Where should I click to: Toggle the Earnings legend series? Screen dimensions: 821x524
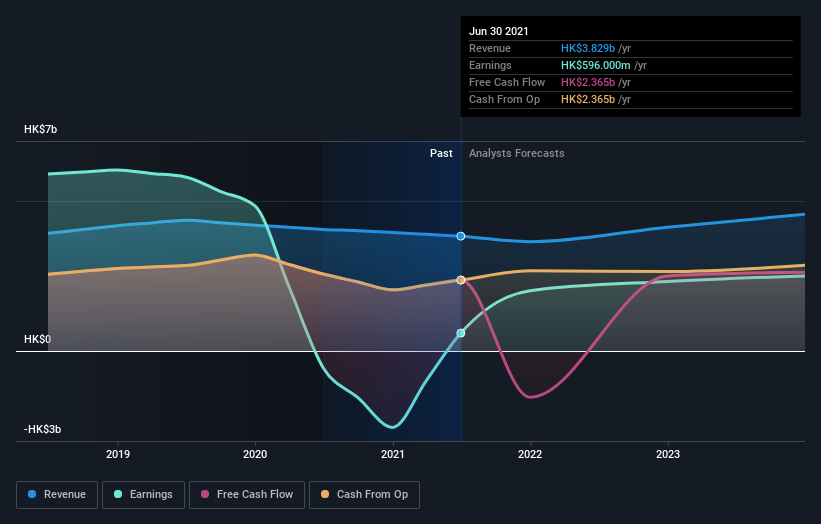tap(143, 495)
